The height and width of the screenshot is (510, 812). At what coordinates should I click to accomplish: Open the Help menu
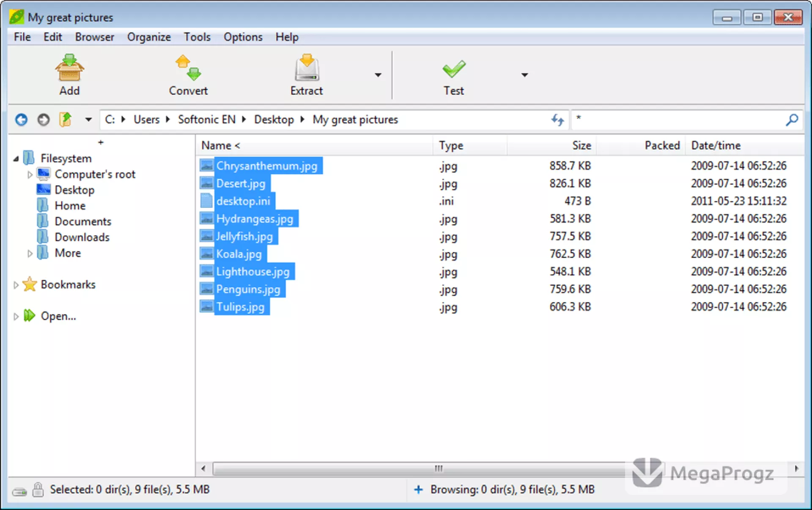(x=287, y=37)
